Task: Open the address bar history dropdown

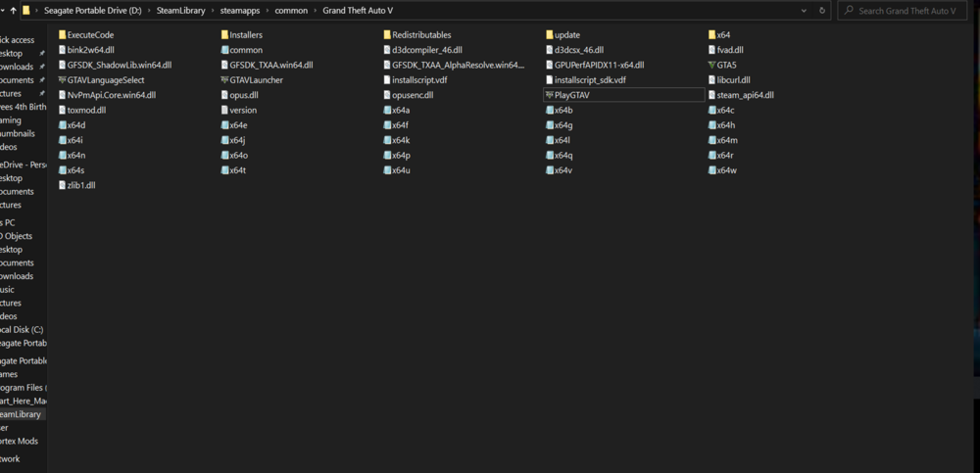Action: click(804, 11)
